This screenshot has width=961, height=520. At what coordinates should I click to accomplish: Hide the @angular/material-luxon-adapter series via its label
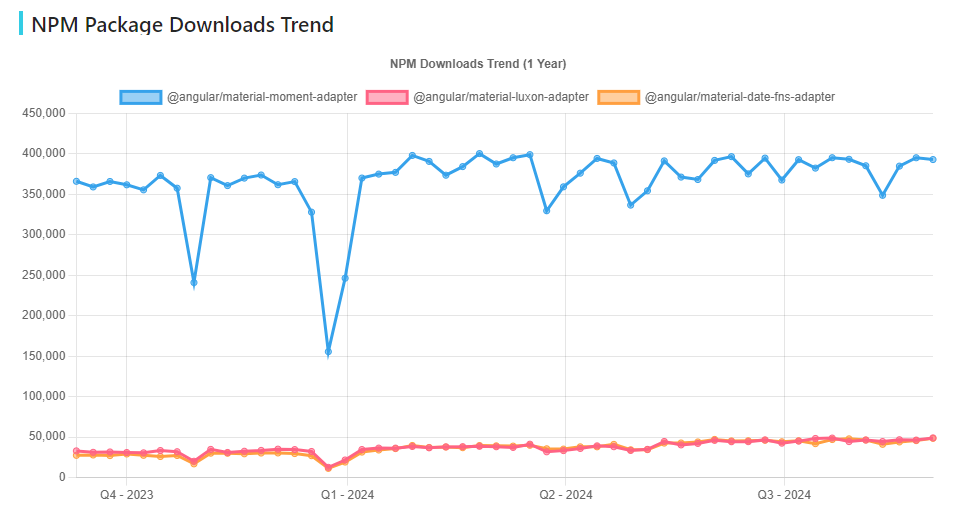point(501,97)
